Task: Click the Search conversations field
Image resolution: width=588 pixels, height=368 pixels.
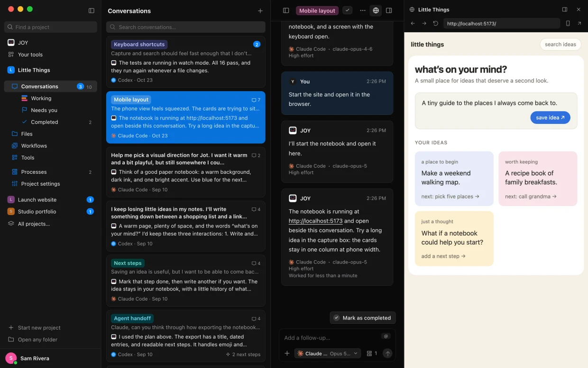Action: point(186,27)
